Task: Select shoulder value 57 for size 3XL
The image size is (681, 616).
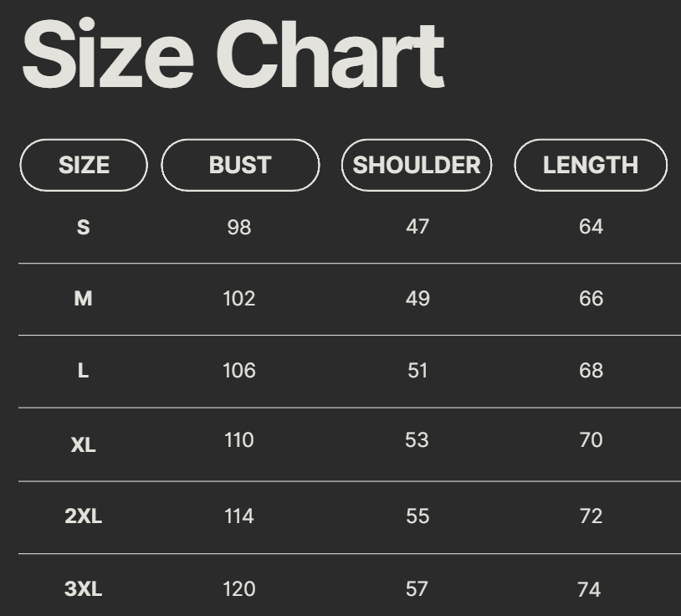Action: click(x=417, y=589)
